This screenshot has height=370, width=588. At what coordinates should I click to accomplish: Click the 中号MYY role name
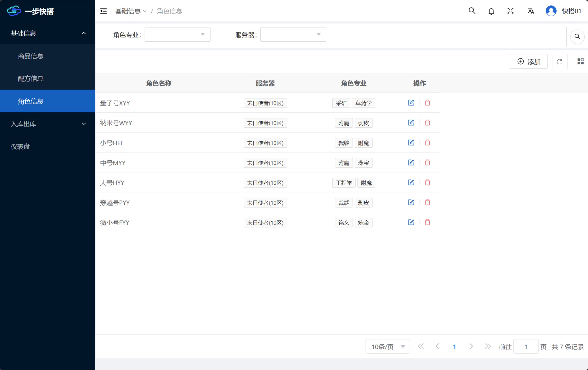(113, 163)
